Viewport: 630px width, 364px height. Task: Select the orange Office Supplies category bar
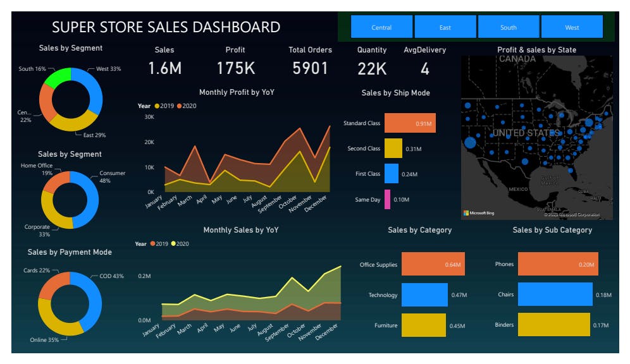tap(433, 264)
